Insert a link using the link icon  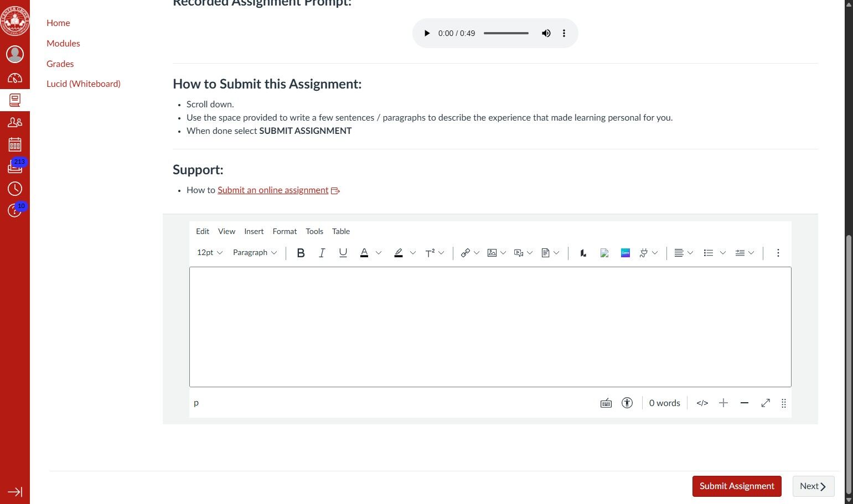(x=466, y=252)
